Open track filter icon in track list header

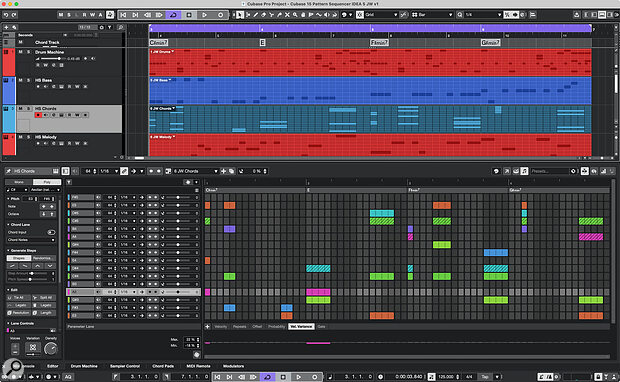[x=110, y=27]
